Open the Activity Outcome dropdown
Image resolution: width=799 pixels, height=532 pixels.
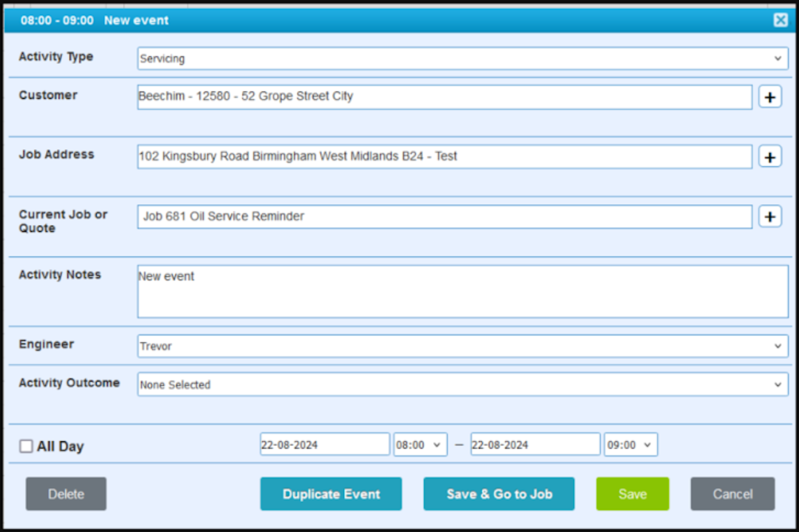[x=462, y=384]
